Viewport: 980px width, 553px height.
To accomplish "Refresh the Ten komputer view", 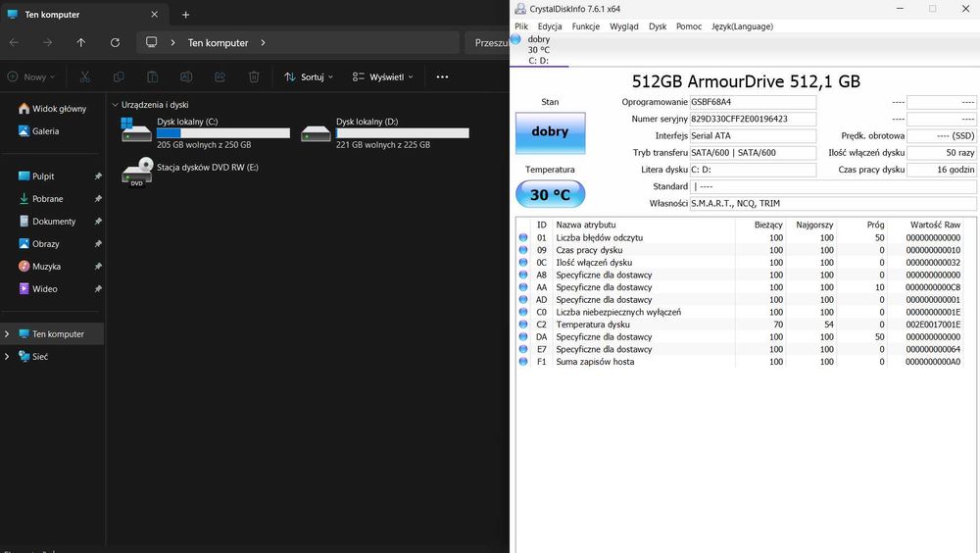I will pos(115,42).
